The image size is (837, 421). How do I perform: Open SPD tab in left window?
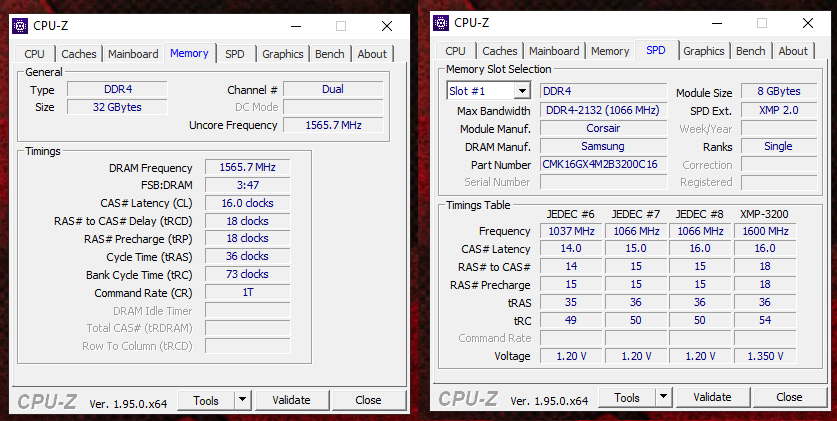[234, 54]
